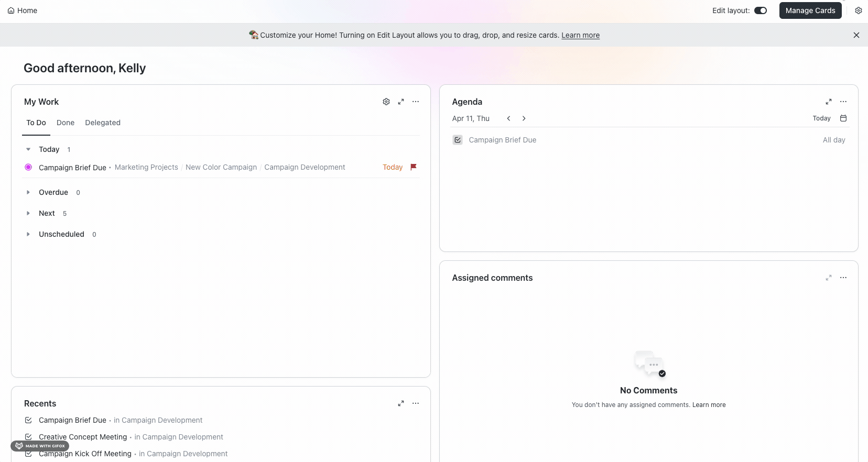This screenshot has width=868, height=462.
Task: Click the Manage Cards button
Action: tap(810, 10)
